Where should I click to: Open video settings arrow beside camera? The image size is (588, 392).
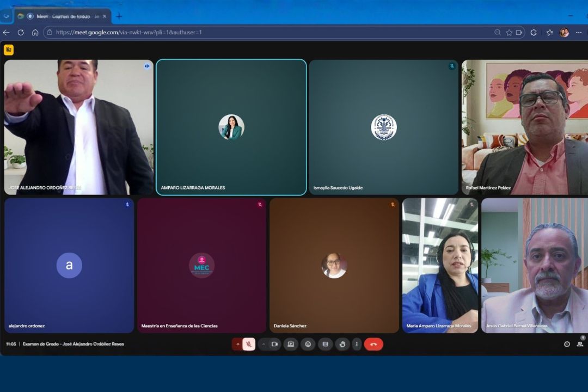click(x=264, y=344)
